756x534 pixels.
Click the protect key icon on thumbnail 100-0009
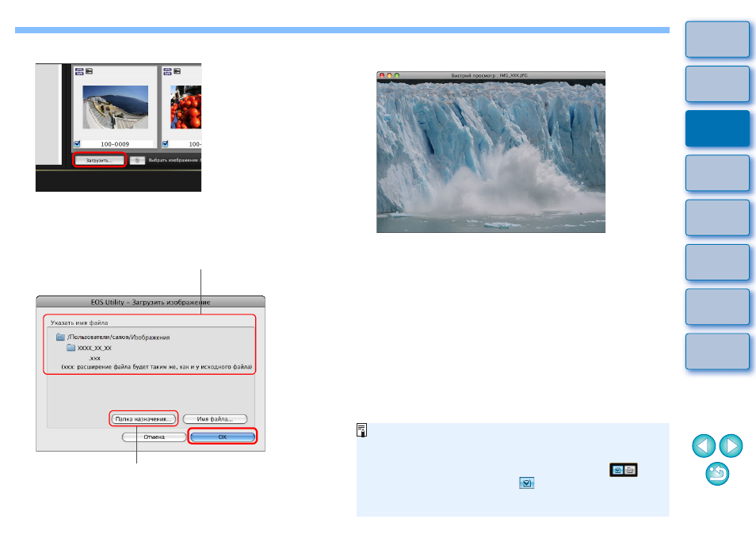pyautogui.click(x=90, y=71)
